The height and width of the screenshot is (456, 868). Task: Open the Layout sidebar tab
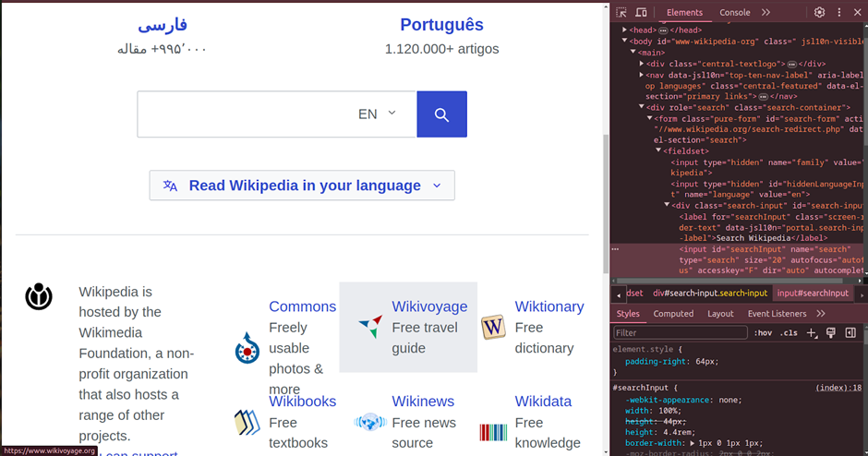click(x=720, y=313)
